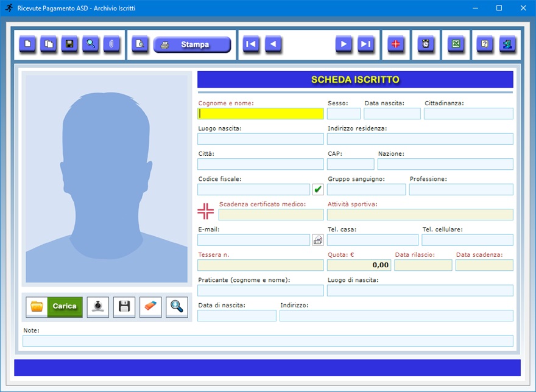
Task: Click the red cross medical toolbar icon
Action: pos(395,44)
